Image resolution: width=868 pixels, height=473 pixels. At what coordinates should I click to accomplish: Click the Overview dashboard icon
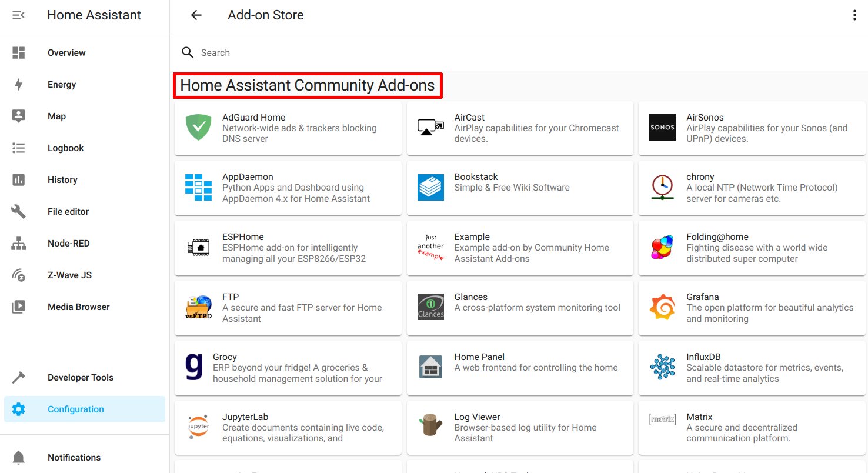click(x=19, y=53)
